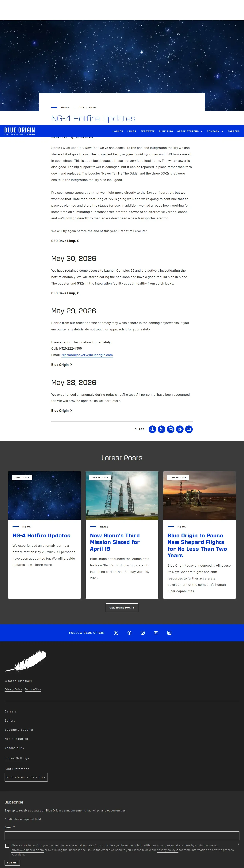This screenshot has width=244, height=868.
Task: Open New Glenn's Third Mission post title
Action: [x=115, y=542]
